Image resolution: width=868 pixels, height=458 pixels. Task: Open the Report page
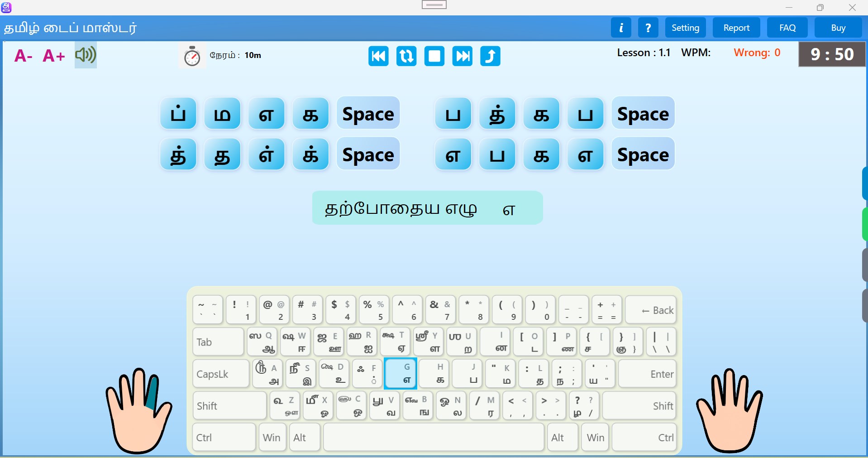[x=736, y=28]
